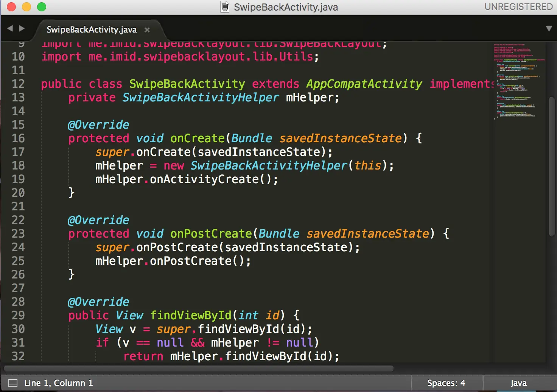557x392 pixels.
Task: Select the SwipeBackActivity.java tab
Action: 92,30
